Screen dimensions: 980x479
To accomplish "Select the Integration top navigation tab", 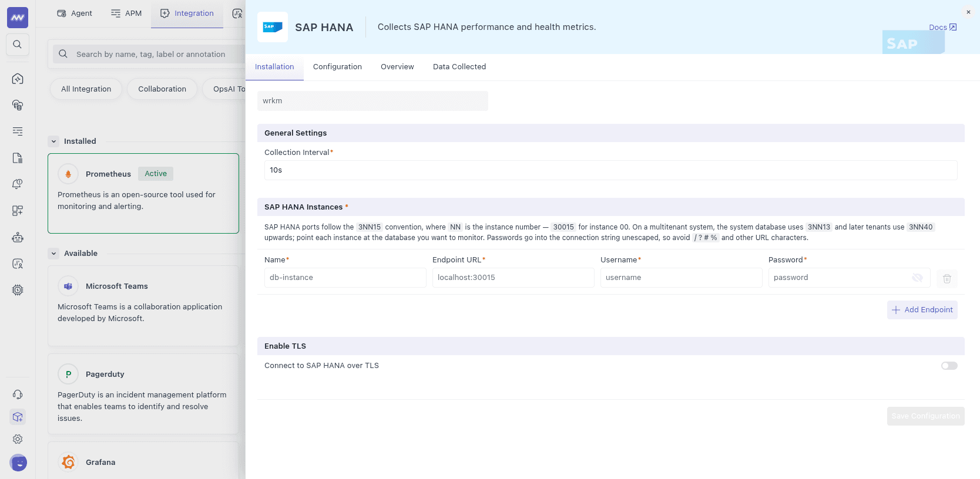I will pos(187,14).
